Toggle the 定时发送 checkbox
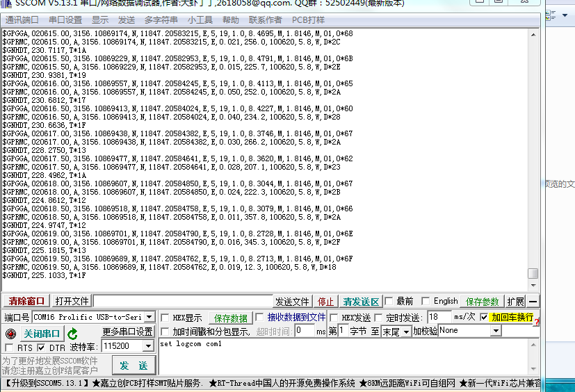This screenshot has width=575, height=392. [378, 318]
